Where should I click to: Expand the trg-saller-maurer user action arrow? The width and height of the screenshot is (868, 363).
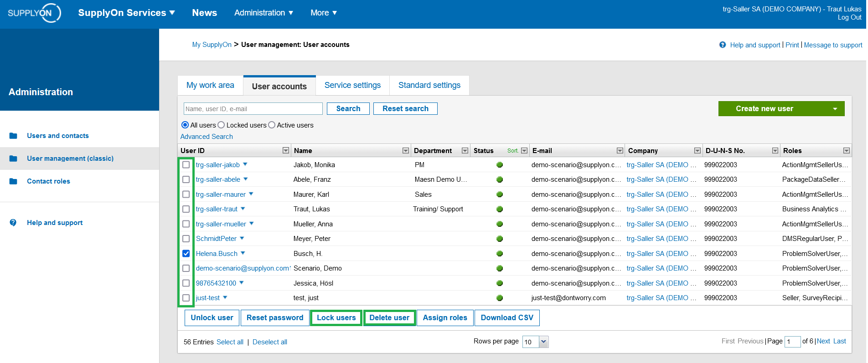pos(251,194)
